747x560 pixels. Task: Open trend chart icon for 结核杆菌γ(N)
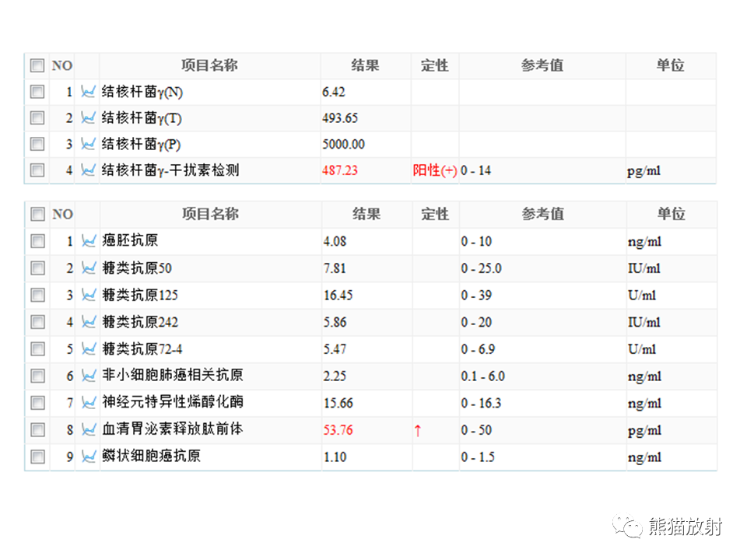click(88, 92)
